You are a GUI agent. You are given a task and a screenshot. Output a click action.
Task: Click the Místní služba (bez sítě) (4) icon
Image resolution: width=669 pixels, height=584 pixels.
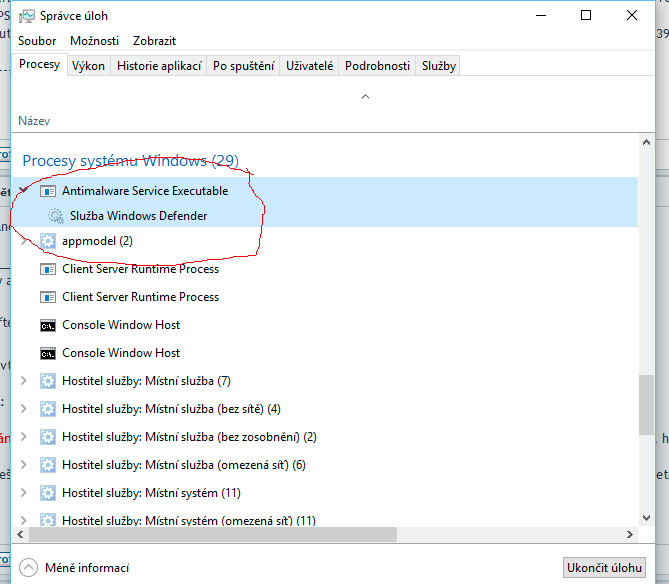47,409
